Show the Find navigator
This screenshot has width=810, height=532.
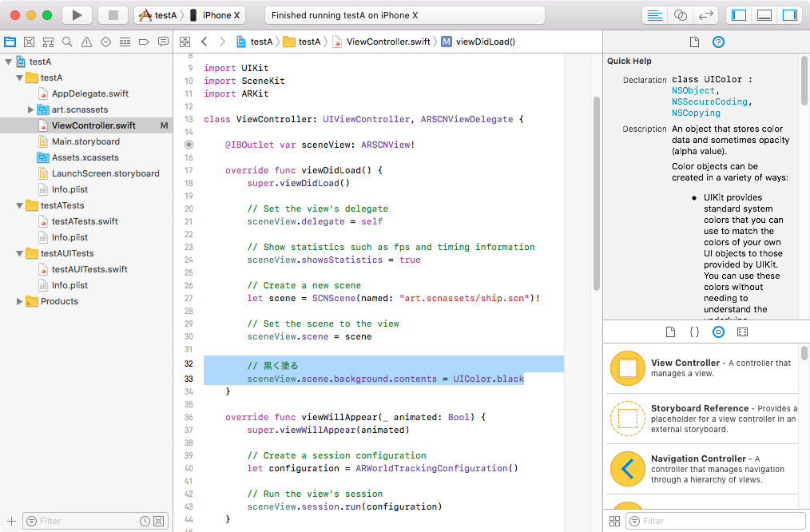click(x=67, y=42)
